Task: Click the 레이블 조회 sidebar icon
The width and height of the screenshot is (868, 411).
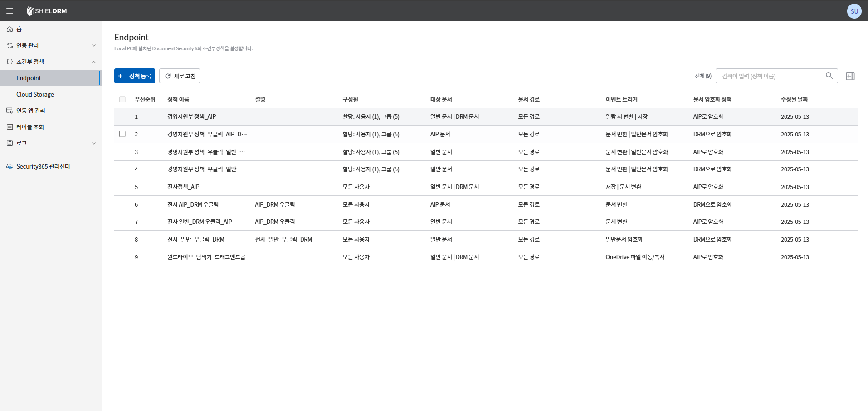Action: [x=10, y=127]
